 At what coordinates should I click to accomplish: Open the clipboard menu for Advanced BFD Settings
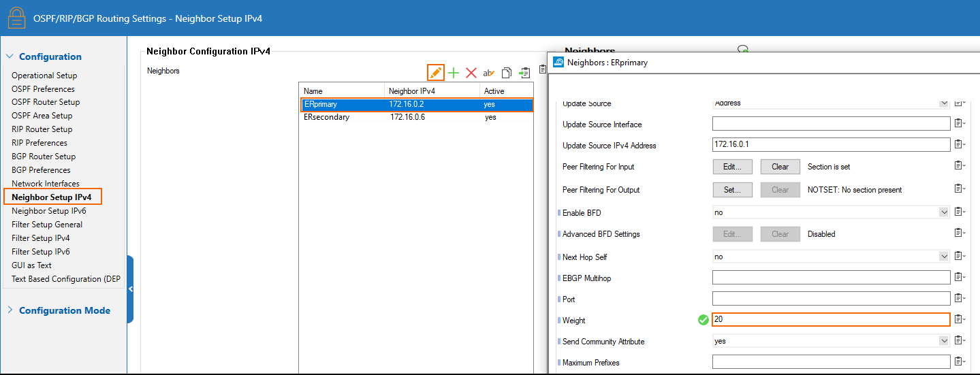[x=960, y=233]
